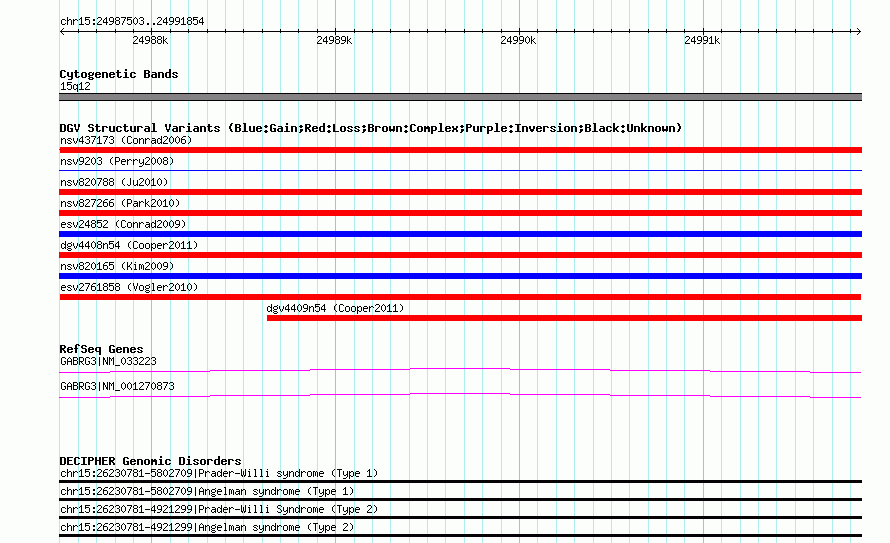890x543 pixels.
Task: Click the 15q12 cytogenetic band bar
Action: pyautogui.click(x=460, y=97)
